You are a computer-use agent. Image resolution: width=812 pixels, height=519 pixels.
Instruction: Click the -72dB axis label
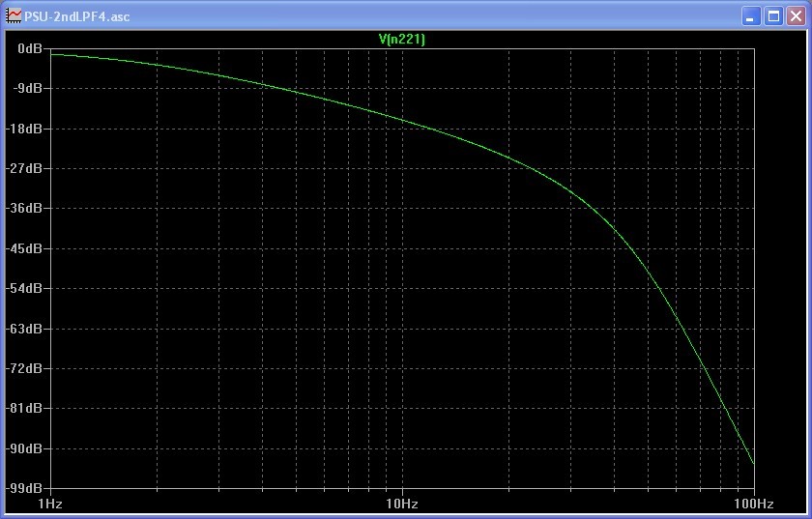click(x=24, y=368)
